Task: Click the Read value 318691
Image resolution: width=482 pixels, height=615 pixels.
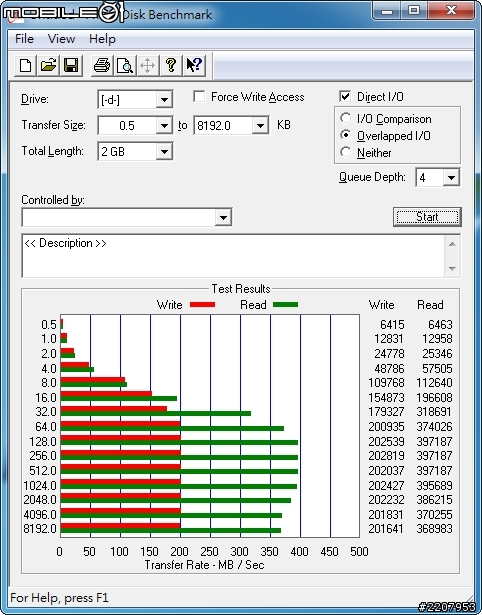Action: point(435,412)
